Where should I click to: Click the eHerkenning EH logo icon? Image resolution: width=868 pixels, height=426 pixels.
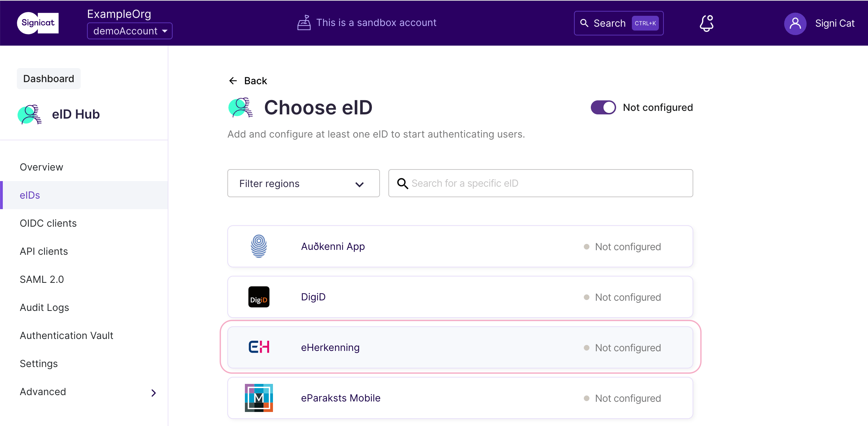point(259,347)
